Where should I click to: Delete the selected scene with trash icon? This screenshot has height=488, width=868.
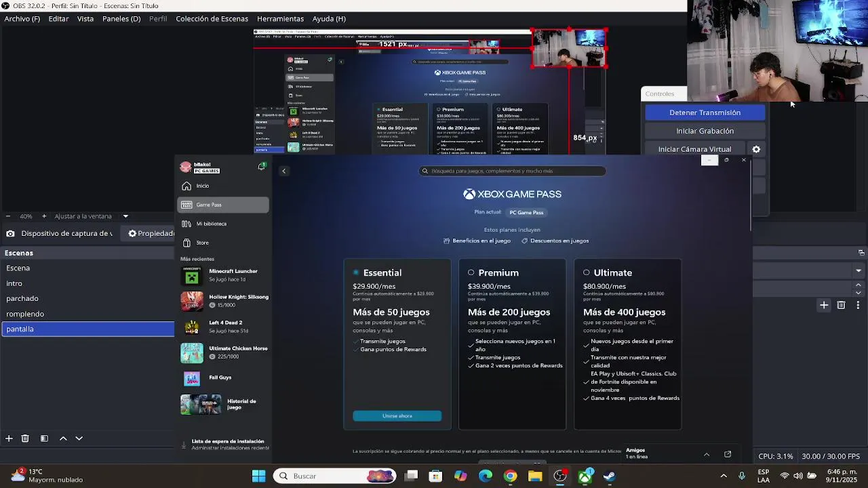tap(25, 439)
